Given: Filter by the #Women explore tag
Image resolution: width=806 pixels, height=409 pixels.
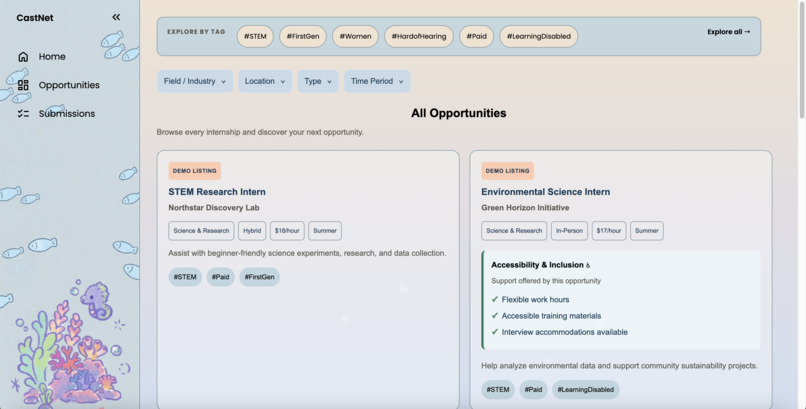Looking at the screenshot, I should tap(355, 36).
